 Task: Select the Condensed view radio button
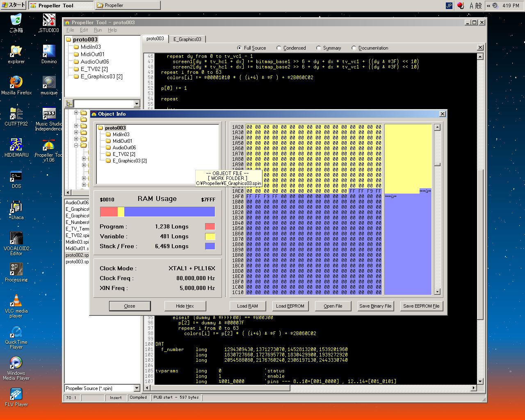coord(279,48)
